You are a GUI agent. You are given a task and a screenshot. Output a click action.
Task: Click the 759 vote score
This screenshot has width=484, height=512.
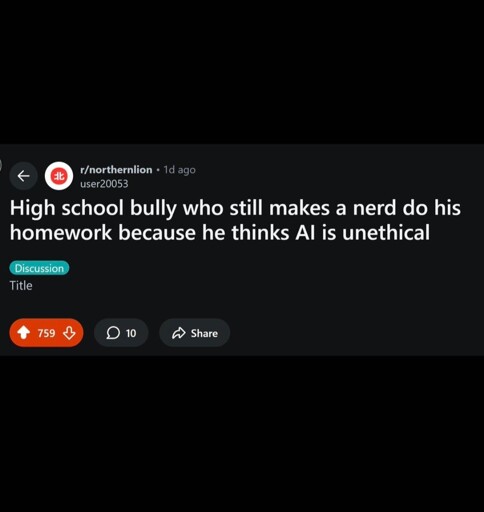(x=46, y=333)
